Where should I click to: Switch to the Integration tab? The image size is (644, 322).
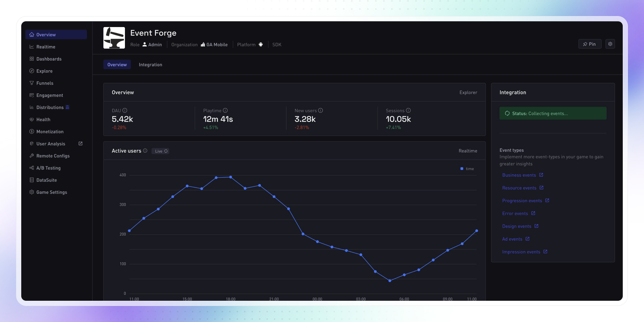(x=150, y=65)
